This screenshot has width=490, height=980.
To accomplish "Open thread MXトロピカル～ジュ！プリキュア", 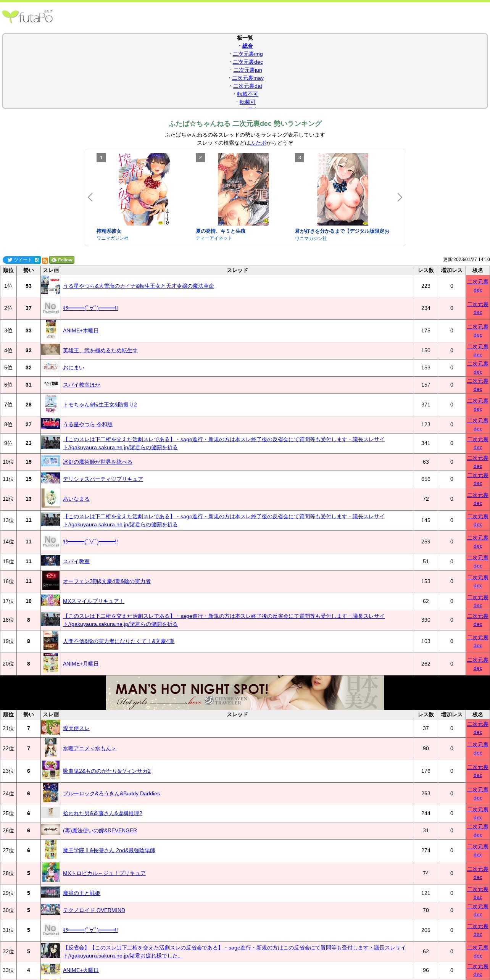I will pos(104,873).
